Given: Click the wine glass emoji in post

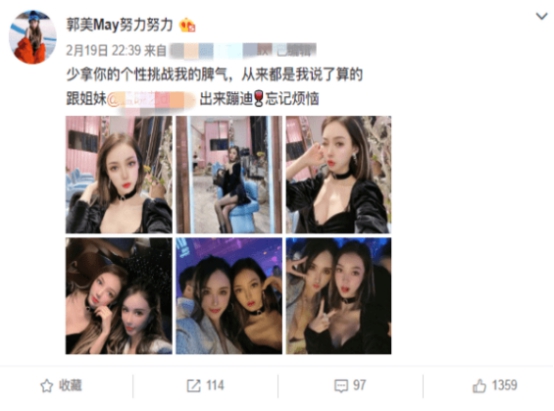Looking at the screenshot, I should (x=259, y=99).
